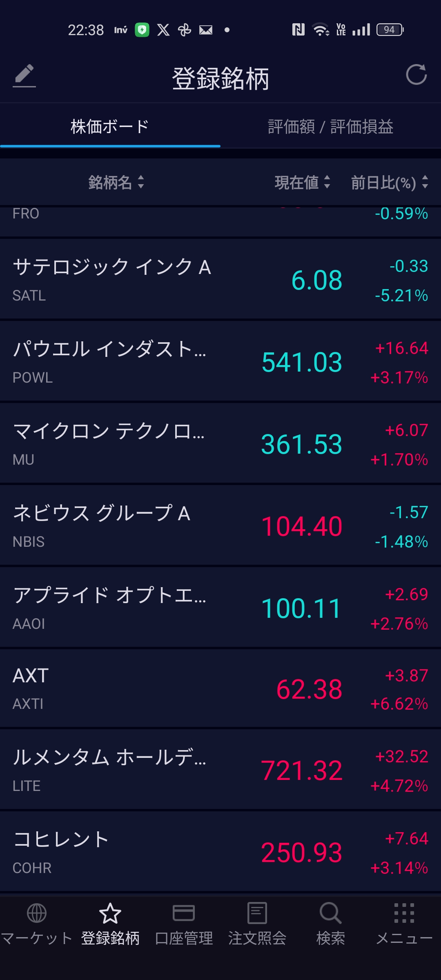Switch to 株価ボード tab
The image size is (441, 980).
[x=110, y=127]
